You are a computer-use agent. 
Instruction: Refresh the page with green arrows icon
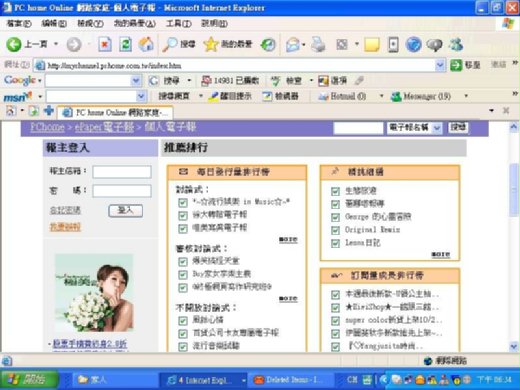(125, 44)
